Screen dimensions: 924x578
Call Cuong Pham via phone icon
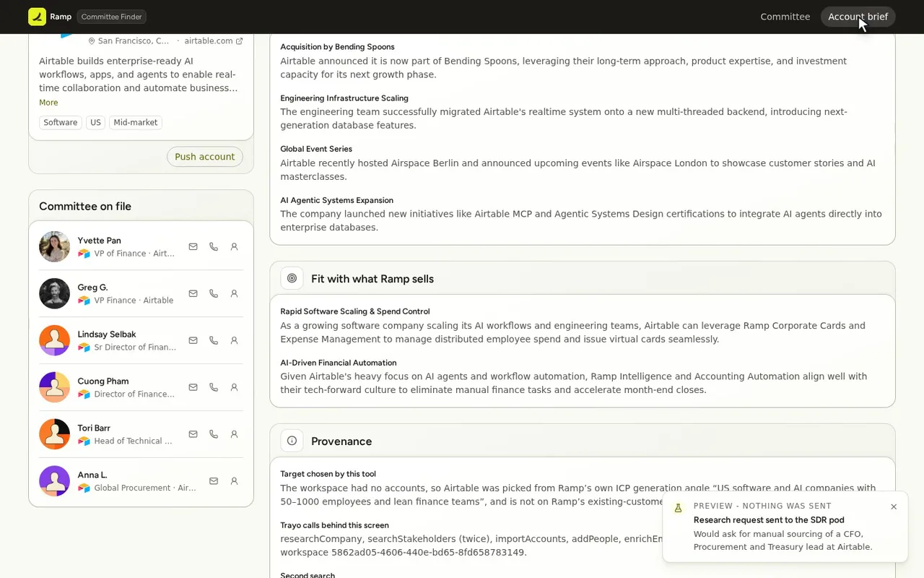[214, 387]
